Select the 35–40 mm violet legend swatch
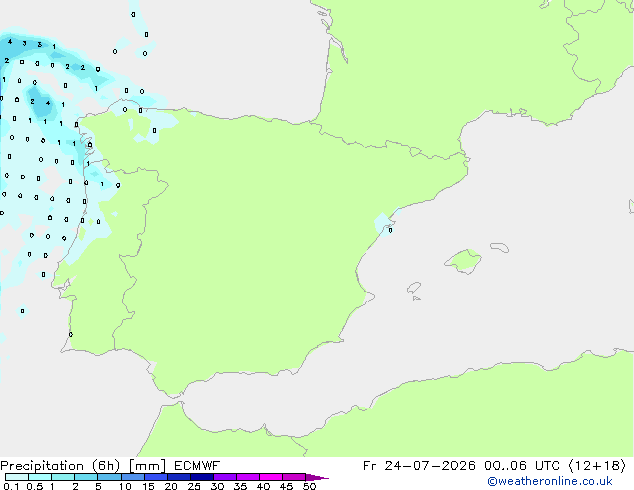The width and height of the screenshot is (634, 490). [x=248, y=477]
